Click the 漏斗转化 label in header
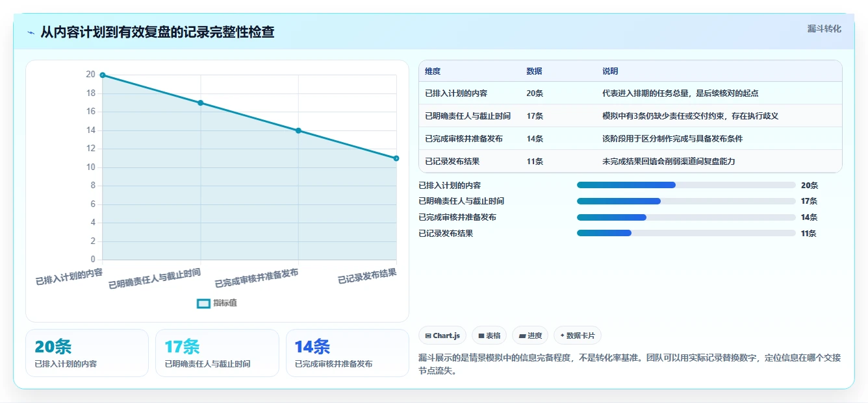 [x=824, y=29]
